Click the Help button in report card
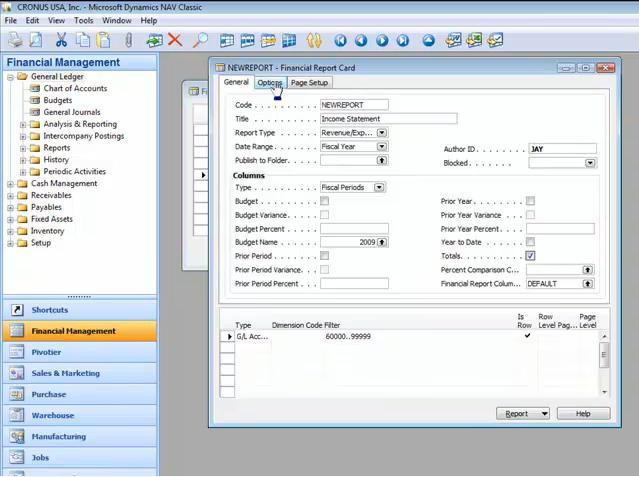The height and width of the screenshot is (477, 639). (x=583, y=414)
